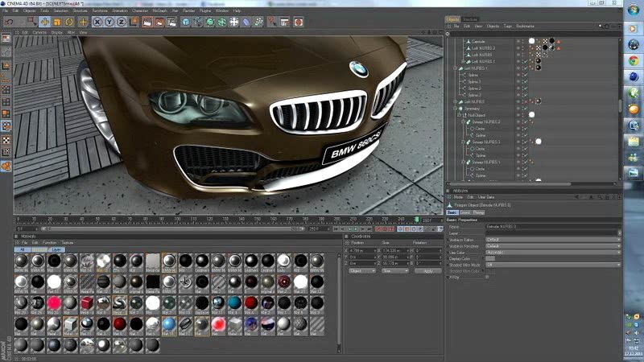The image size is (644, 362).
Task: Click the live selection tool icon
Action: [x=32, y=22]
